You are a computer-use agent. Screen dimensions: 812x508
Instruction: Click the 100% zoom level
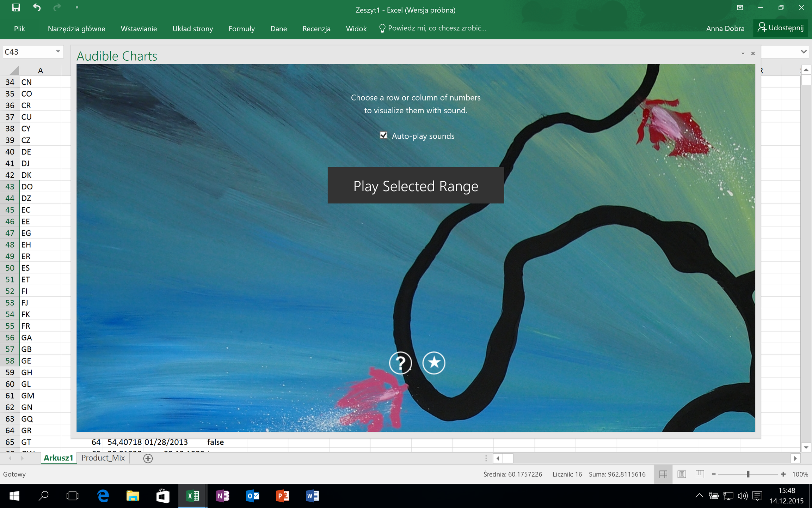coord(800,474)
